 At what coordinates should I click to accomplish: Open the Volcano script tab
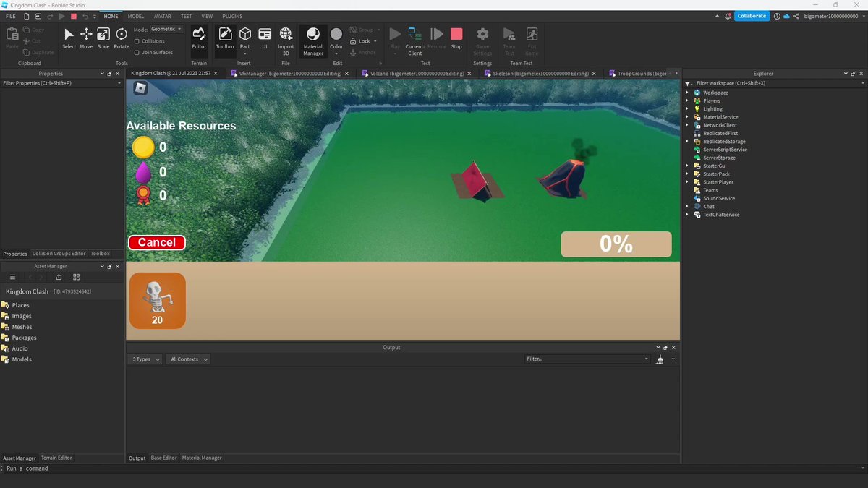click(x=414, y=73)
